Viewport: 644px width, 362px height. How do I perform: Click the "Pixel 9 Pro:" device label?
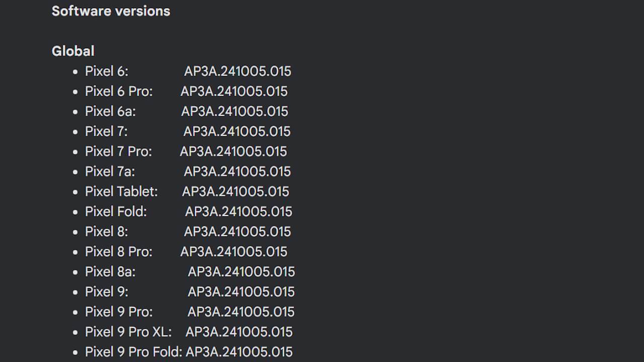point(119,312)
